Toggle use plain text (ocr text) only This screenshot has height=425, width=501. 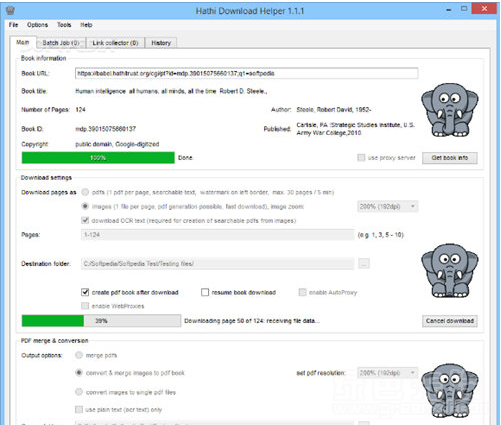point(79,409)
